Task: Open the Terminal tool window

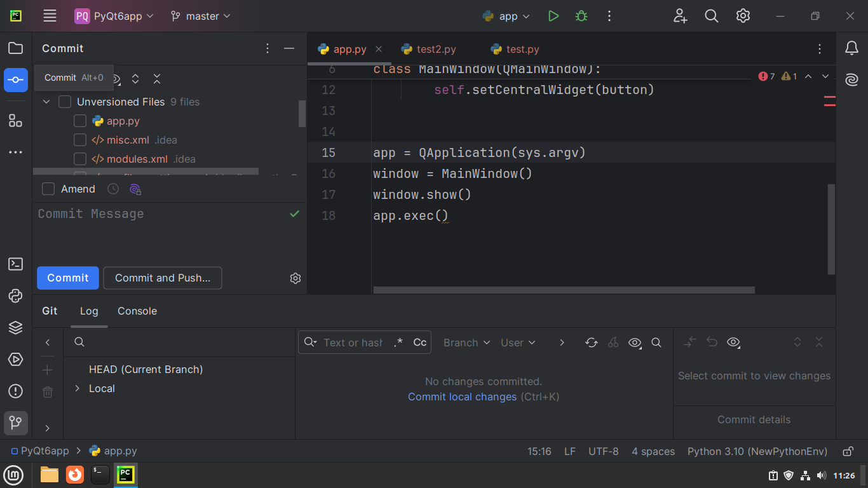Action: tap(16, 264)
